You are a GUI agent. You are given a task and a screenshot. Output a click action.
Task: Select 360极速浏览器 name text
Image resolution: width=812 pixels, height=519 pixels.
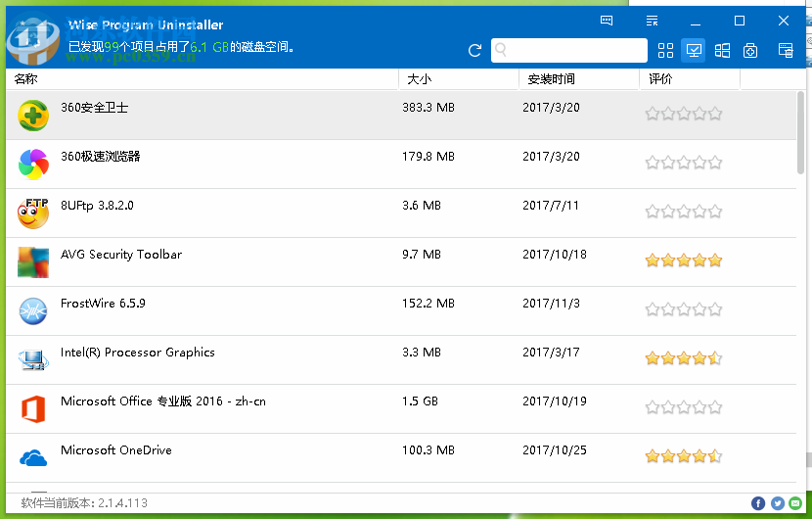101,156
